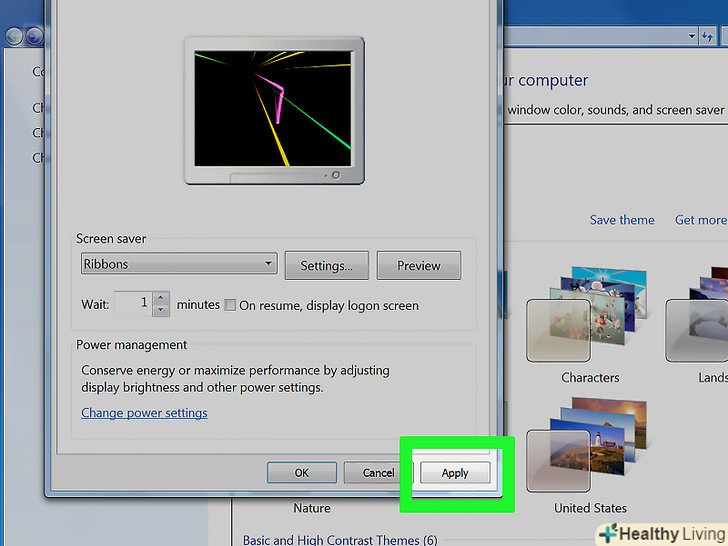This screenshot has width=728, height=546.
Task: Select the Nature theme label
Action: pyautogui.click(x=312, y=508)
